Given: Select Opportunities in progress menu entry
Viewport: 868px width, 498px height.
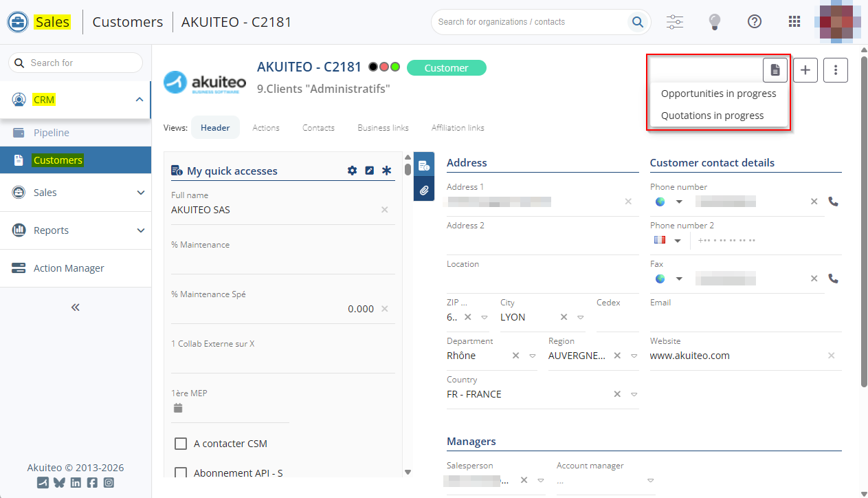Looking at the screenshot, I should 718,94.
